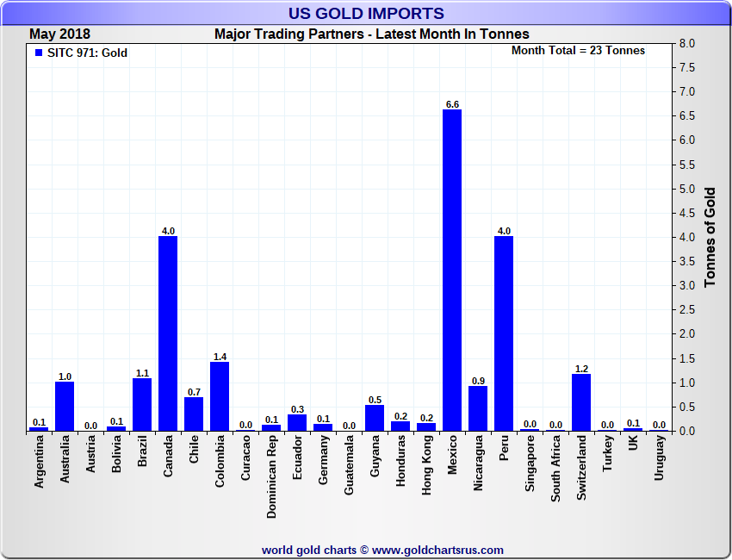Click the "Nicaragua" x-axis label
732x560 pixels.
click(x=478, y=463)
